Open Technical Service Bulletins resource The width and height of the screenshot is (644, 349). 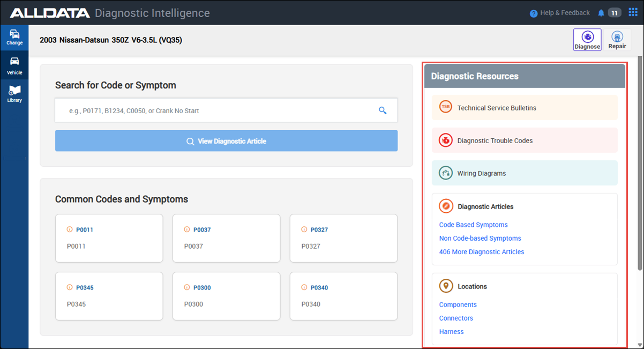[x=525, y=108]
